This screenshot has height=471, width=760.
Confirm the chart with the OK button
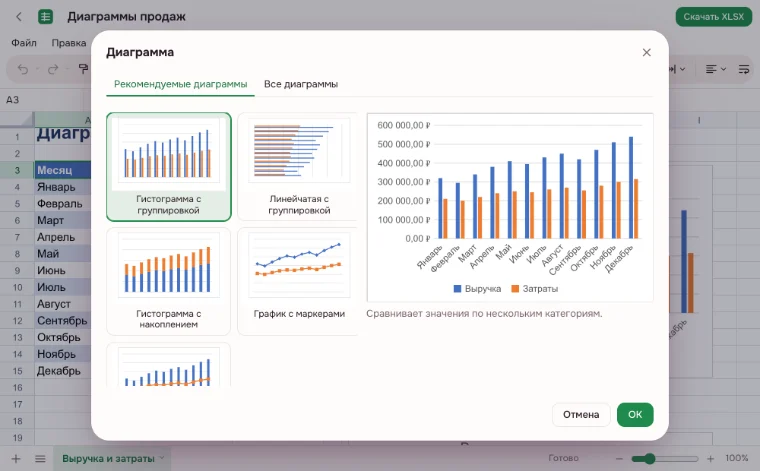tap(635, 415)
